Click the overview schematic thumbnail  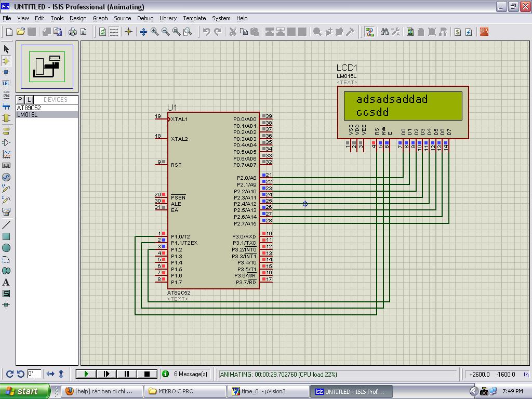pos(47,66)
